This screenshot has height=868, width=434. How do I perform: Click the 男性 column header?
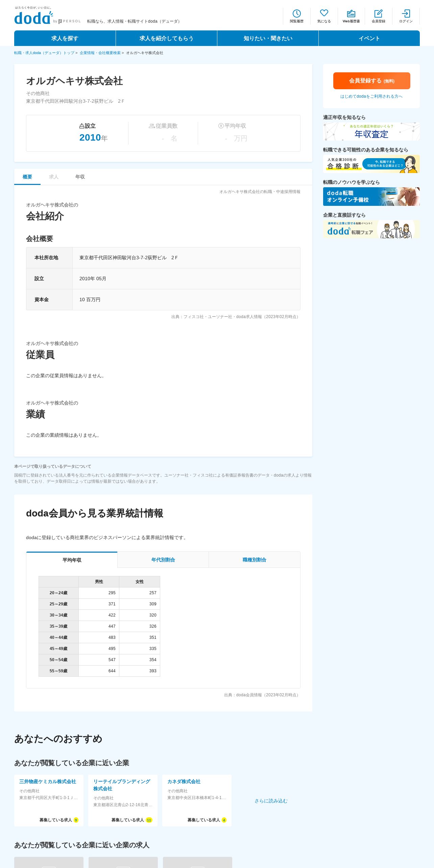tap(99, 582)
